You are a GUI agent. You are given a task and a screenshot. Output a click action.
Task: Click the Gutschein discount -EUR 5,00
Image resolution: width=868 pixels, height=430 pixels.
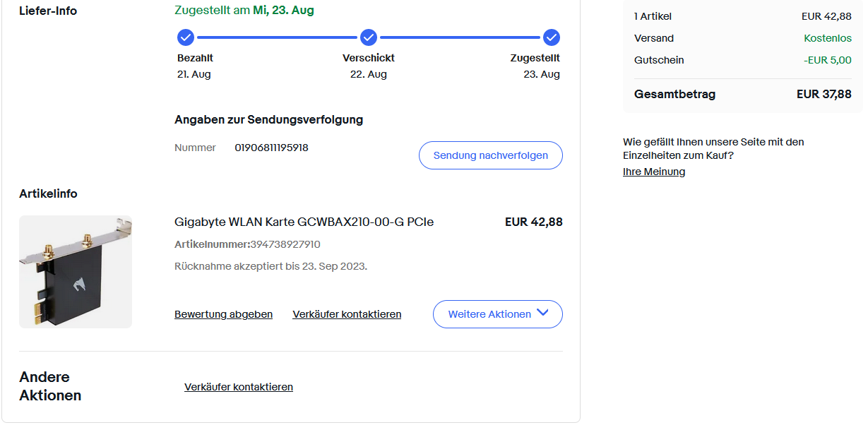pos(827,60)
